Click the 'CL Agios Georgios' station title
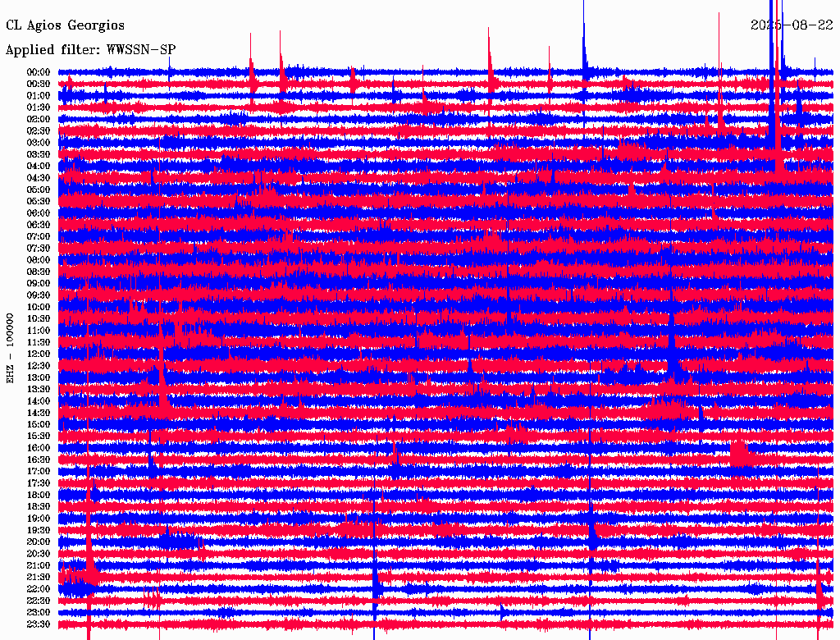This screenshot has width=840, height=640. point(66,25)
